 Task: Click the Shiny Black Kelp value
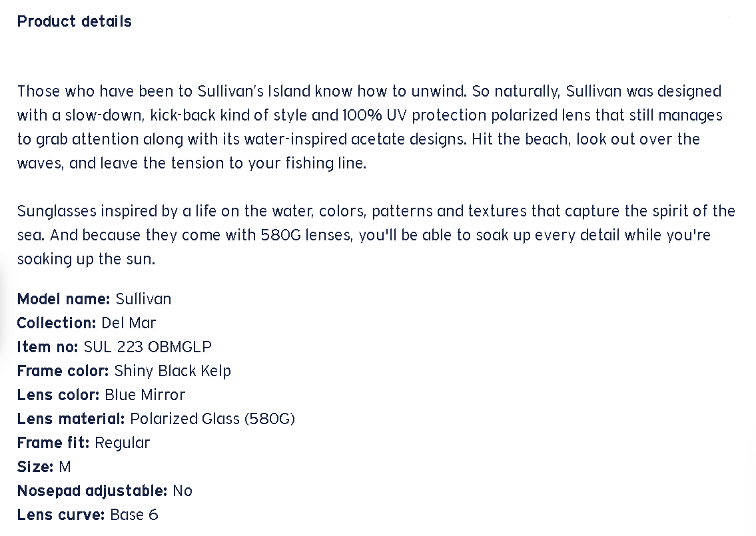click(173, 371)
